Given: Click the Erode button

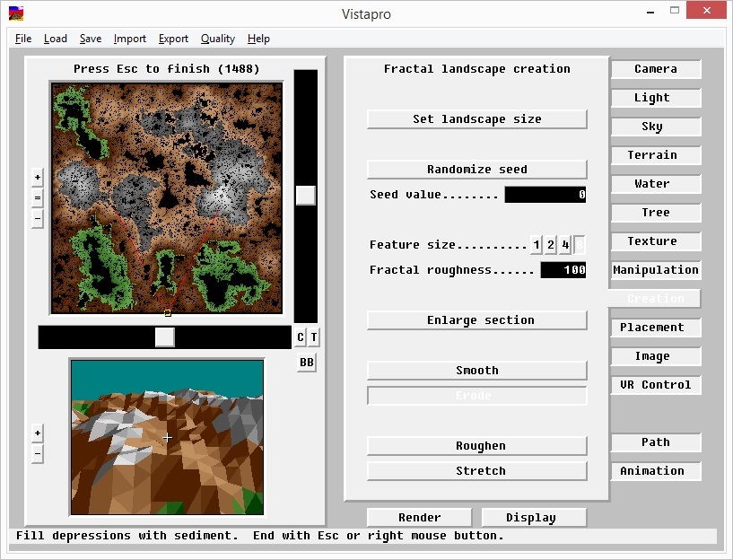Looking at the screenshot, I should [x=476, y=396].
